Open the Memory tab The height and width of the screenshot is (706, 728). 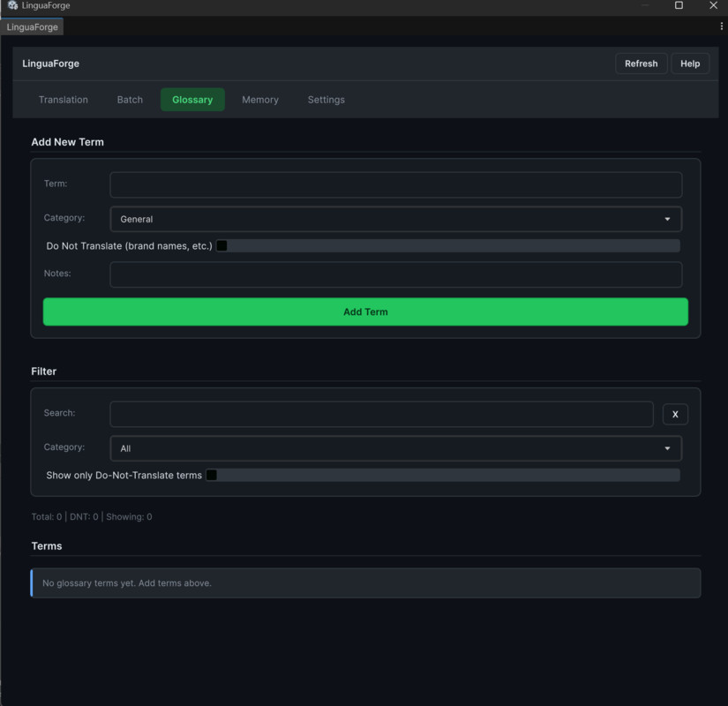coord(259,100)
